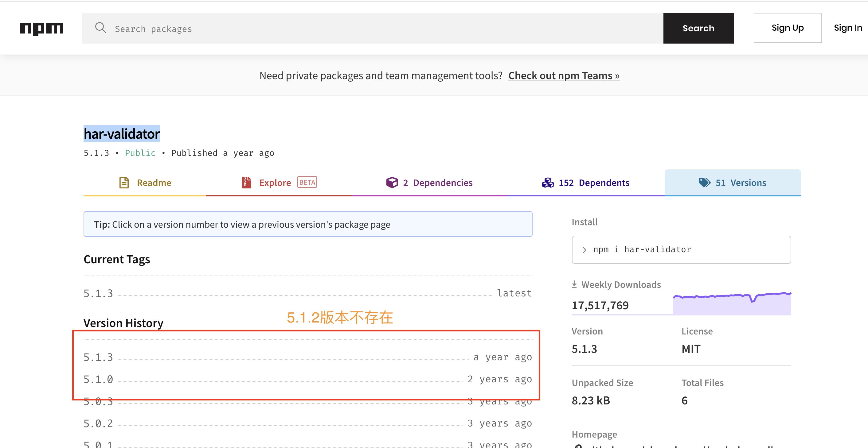Click the Dependencies cube icon
This screenshot has width=868, height=448.
click(x=392, y=183)
